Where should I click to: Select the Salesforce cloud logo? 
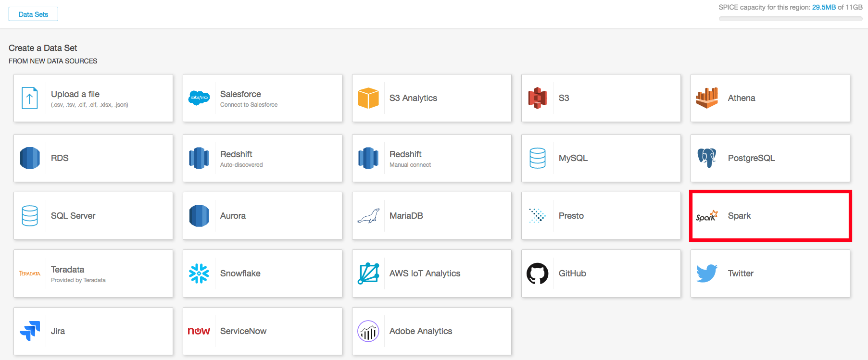point(199,98)
